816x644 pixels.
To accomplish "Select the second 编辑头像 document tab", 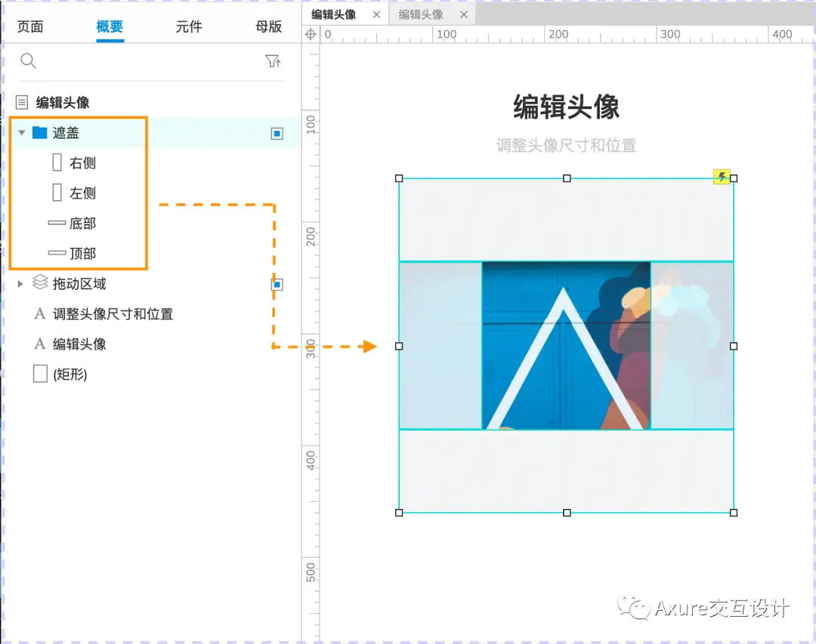I will point(423,14).
